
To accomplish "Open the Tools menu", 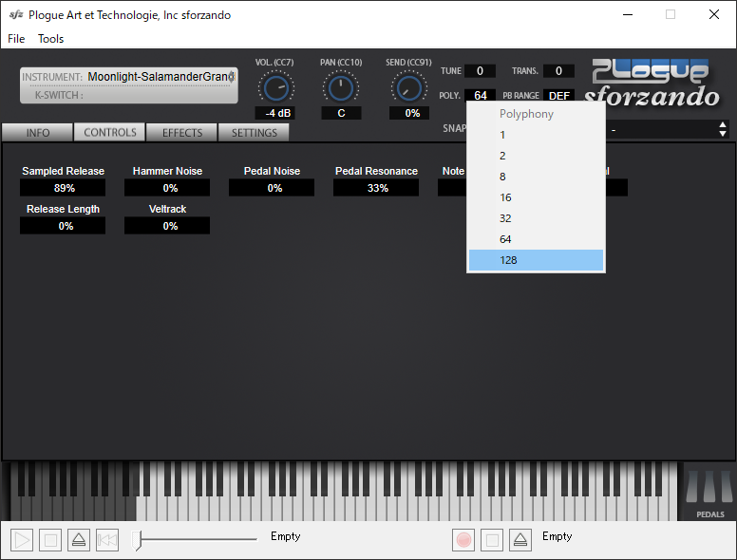I will click(x=50, y=39).
